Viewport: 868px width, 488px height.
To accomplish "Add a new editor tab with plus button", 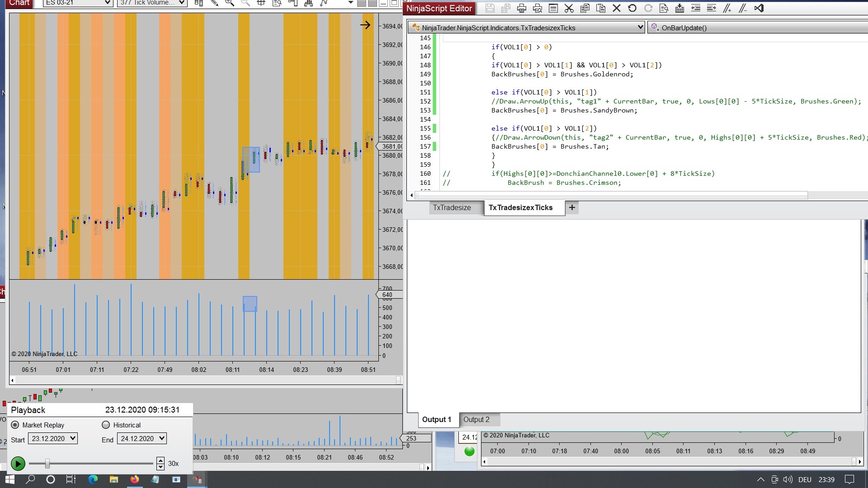I will [x=572, y=207].
